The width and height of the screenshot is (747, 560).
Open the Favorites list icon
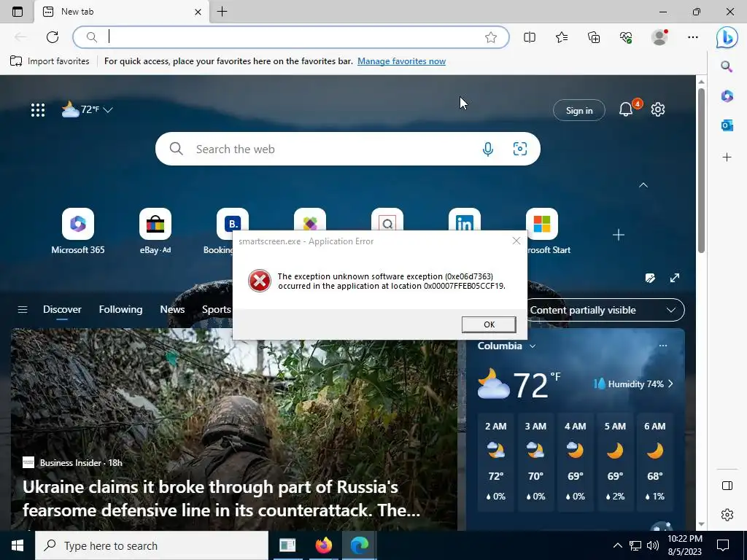point(562,37)
